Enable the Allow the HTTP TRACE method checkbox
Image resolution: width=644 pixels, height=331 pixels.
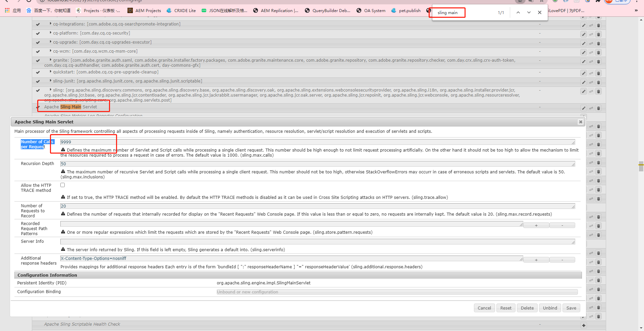click(x=62, y=185)
